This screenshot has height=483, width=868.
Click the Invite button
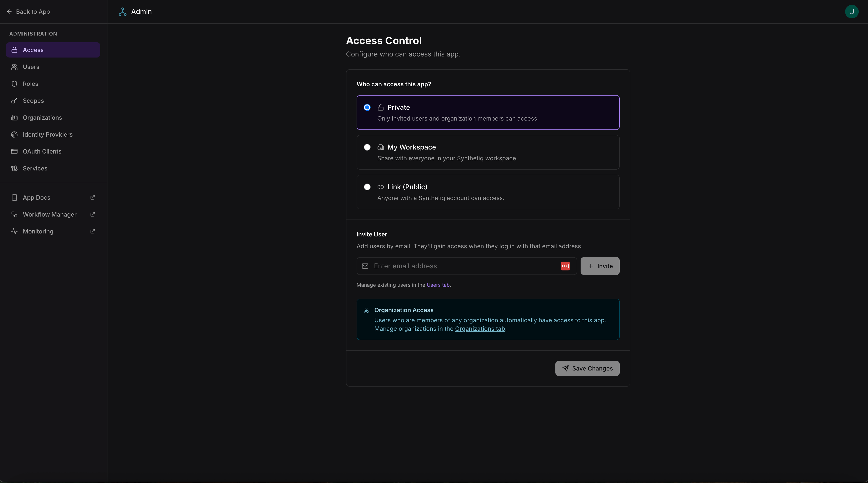pos(600,266)
